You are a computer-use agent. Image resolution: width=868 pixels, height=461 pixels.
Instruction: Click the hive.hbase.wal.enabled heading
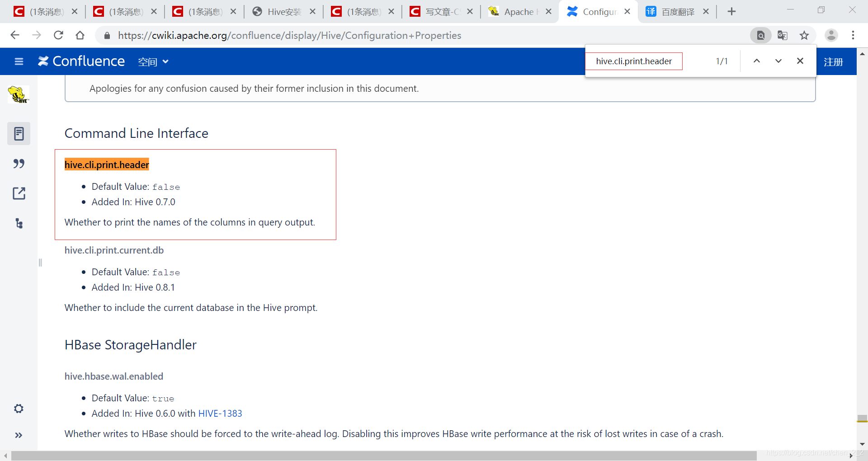[114, 376]
